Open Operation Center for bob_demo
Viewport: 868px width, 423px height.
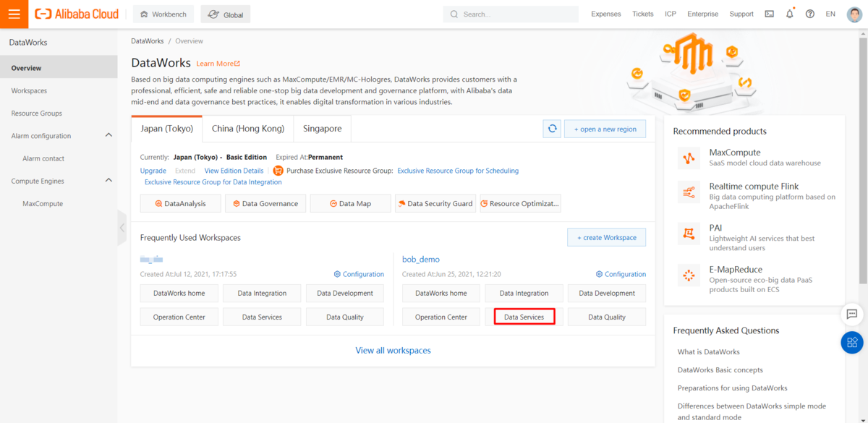click(441, 317)
